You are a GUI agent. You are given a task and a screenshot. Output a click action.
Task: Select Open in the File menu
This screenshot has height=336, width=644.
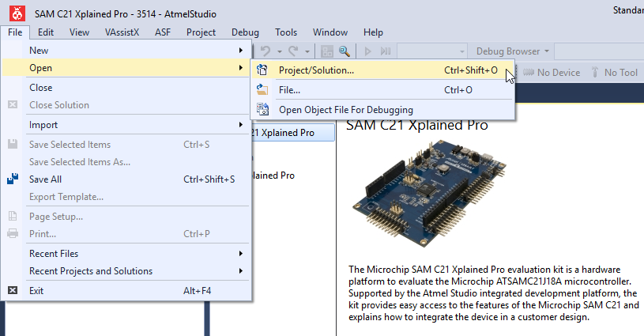click(126, 68)
